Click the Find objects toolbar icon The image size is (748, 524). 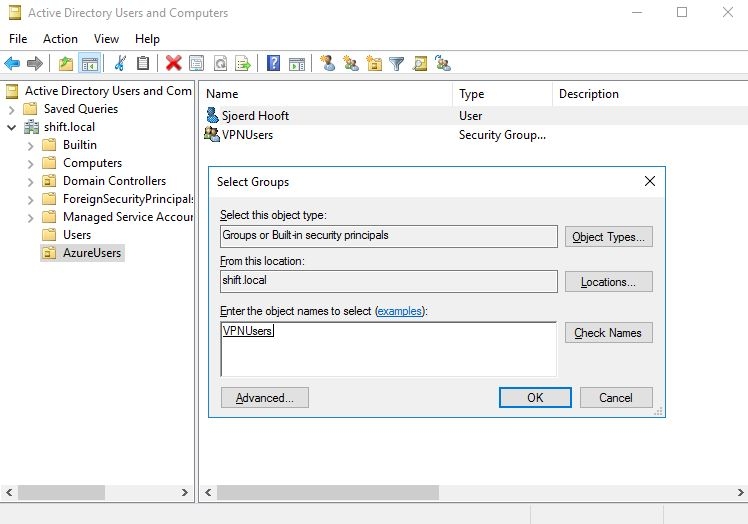tap(420, 63)
